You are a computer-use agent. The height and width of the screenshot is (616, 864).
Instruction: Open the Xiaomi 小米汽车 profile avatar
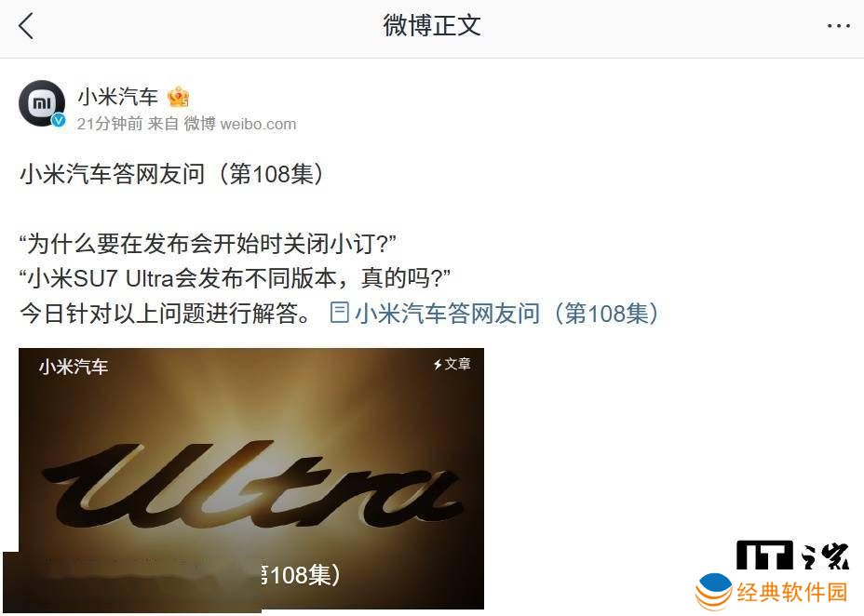(42, 103)
